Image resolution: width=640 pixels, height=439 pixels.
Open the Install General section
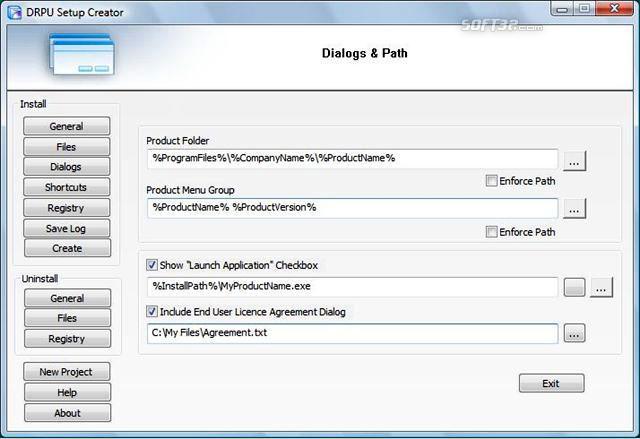[67, 126]
